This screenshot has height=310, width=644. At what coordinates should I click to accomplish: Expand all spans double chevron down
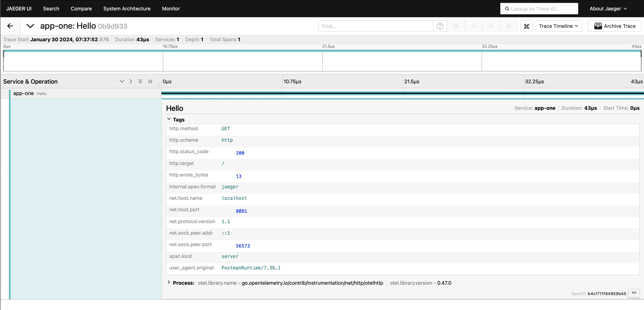[140, 81]
